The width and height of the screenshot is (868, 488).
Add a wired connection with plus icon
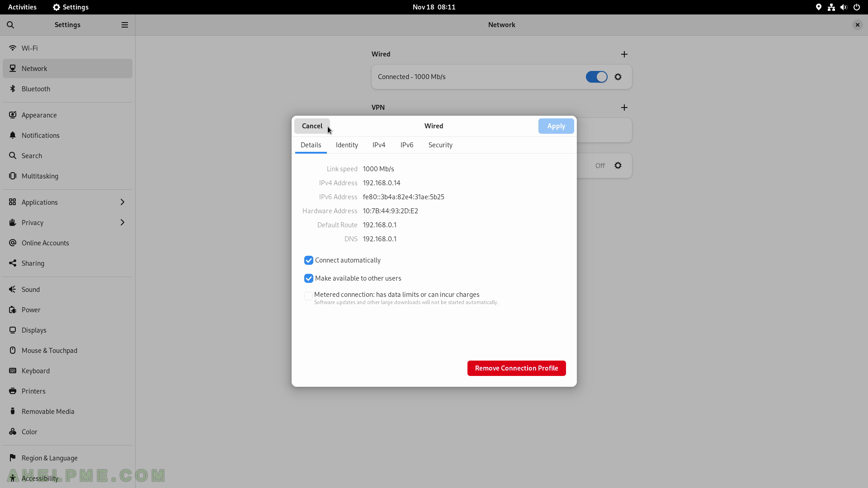624,54
